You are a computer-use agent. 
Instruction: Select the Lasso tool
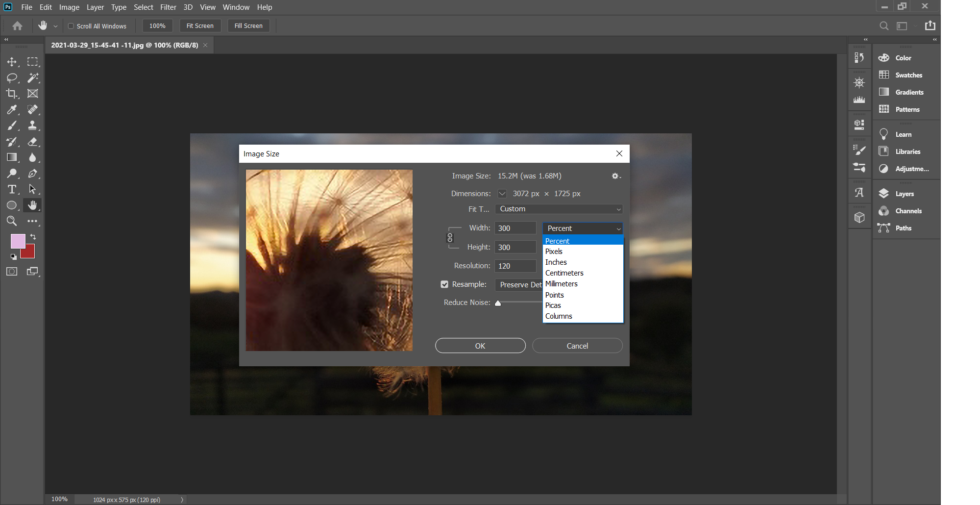click(x=12, y=77)
